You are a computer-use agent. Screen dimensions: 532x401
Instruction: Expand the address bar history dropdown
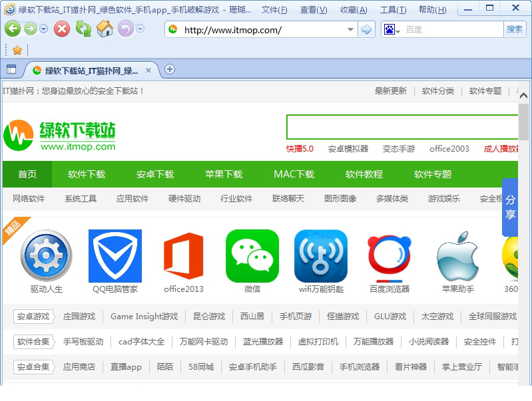[x=350, y=30]
